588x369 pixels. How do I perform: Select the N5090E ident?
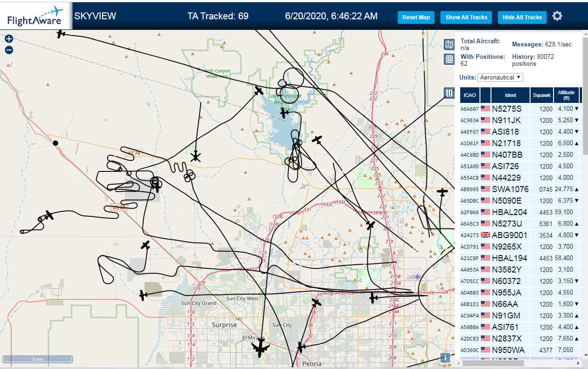coord(507,201)
